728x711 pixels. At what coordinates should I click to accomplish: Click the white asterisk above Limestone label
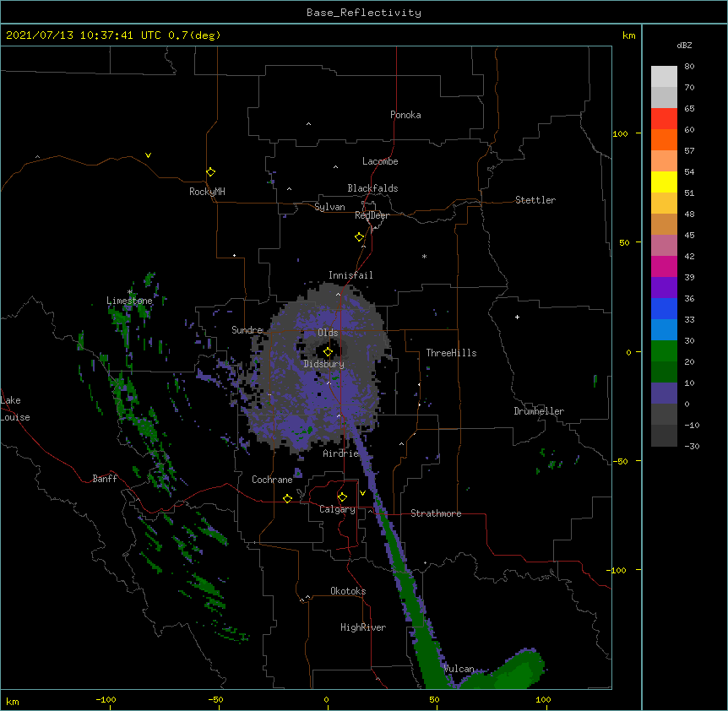click(x=129, y=291)
